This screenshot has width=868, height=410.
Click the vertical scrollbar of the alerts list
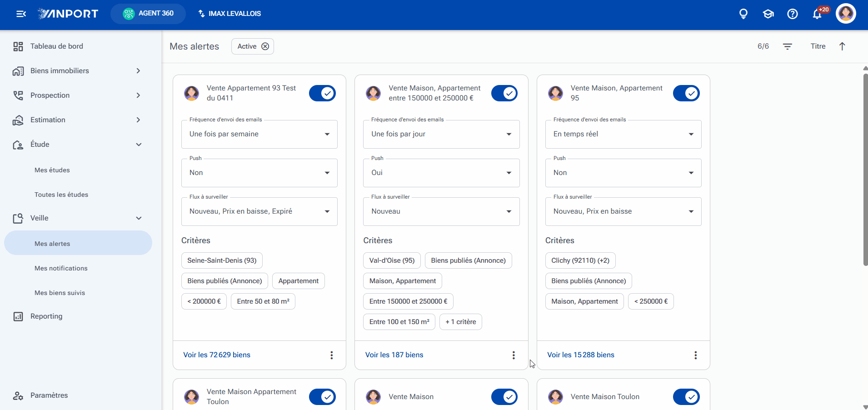865,170
